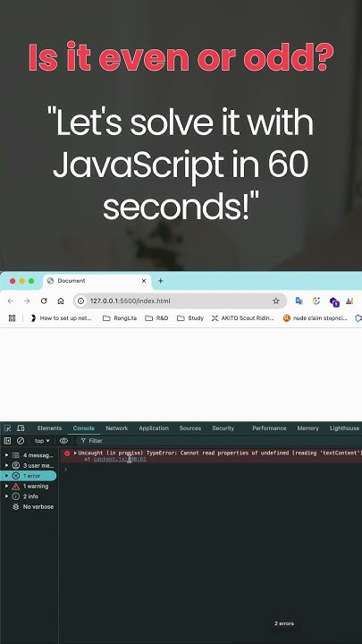Select the Document browser tab
Image resolution: width=362 pixels, height=644 pixels.
[97, 281]
